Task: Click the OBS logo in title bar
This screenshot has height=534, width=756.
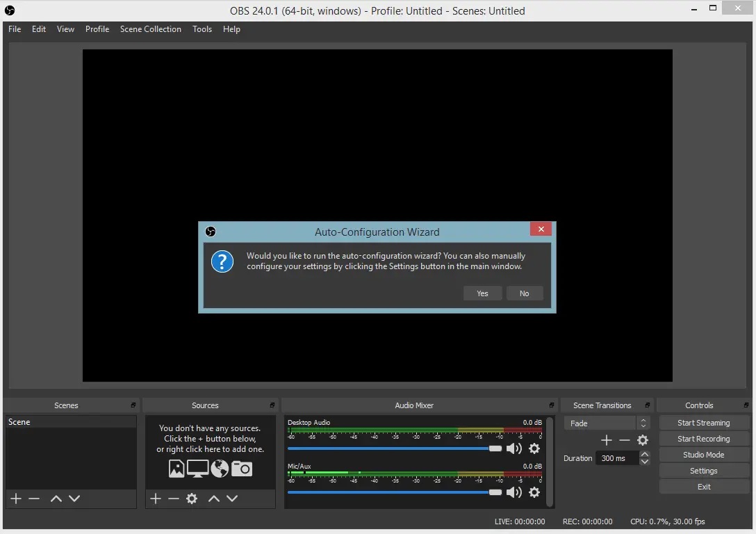Action: 10,10
